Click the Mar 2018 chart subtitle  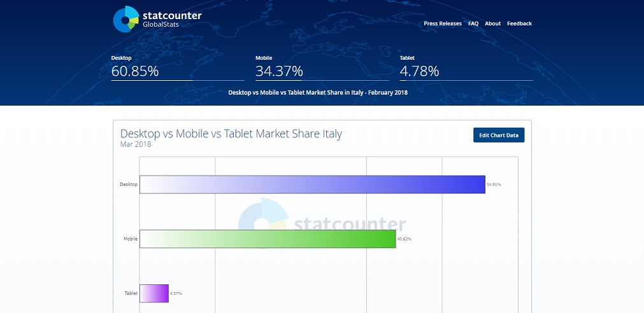tap(136, 144)
